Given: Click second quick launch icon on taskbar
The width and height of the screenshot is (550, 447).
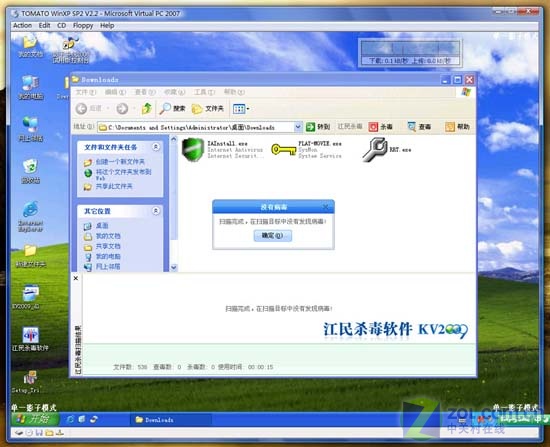Looking at the screenshot, I should [82, 419].
